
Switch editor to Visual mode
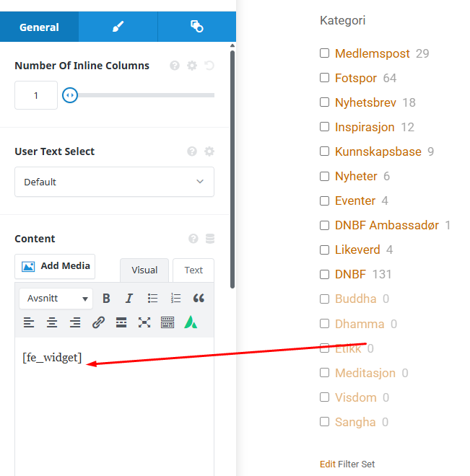pyautogui.click(x=144, y=270)
